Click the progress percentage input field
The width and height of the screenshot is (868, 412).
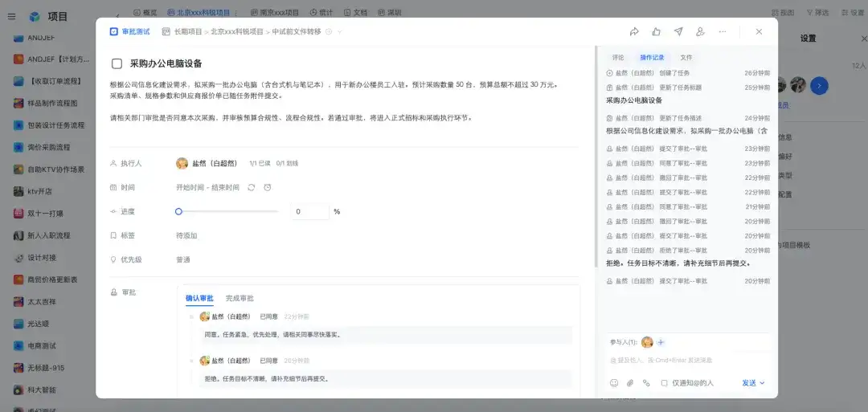(x=309, y=211)
